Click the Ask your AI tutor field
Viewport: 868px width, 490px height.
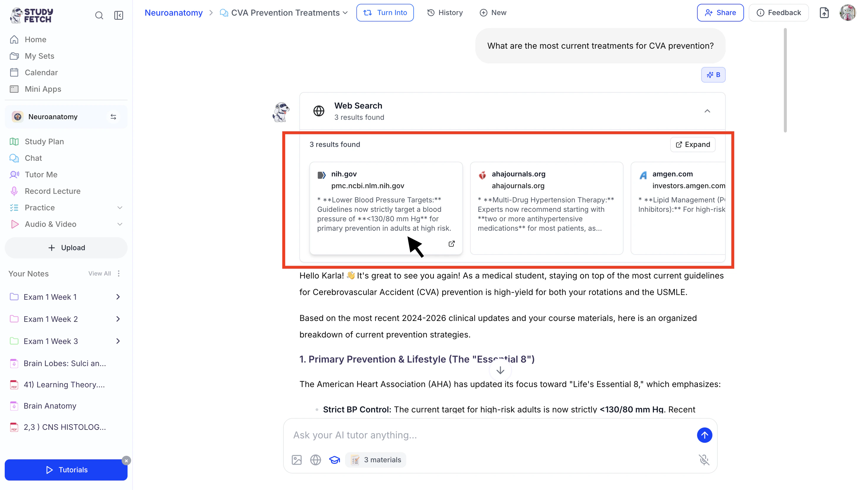click(489, 435)
